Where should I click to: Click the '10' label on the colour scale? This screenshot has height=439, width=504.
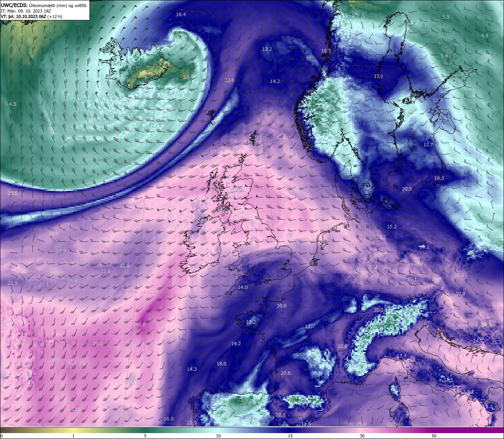tap(218, 436)
